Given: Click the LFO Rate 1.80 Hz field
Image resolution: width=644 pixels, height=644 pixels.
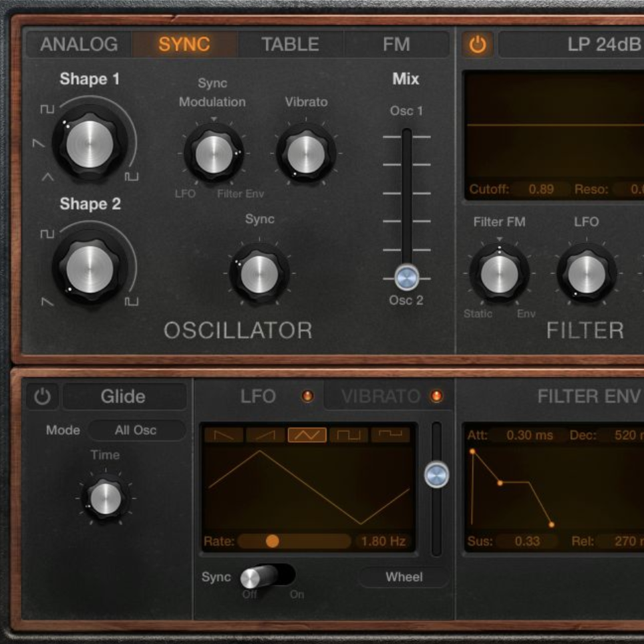Looking at the screenshot, I should (383, 541).
